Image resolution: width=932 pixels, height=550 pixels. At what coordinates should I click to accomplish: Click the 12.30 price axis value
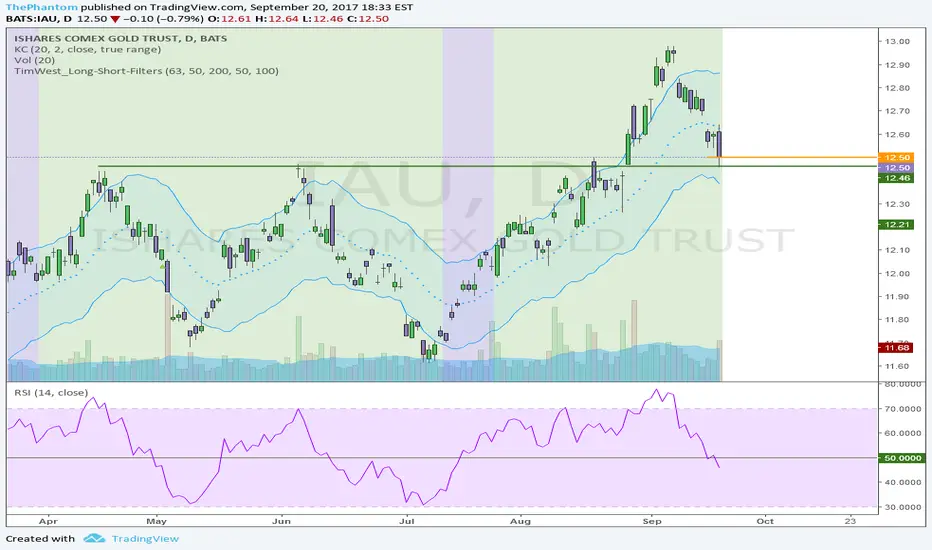(897, 204)
